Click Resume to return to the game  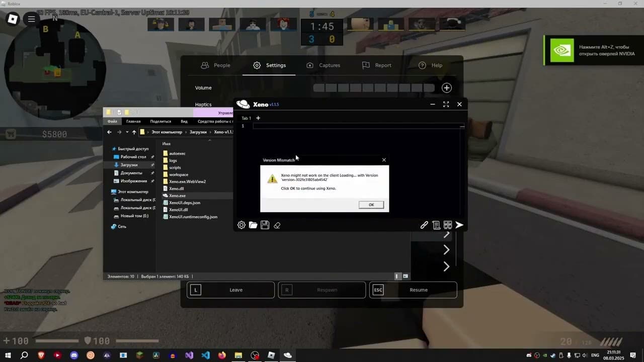point(413,290)
